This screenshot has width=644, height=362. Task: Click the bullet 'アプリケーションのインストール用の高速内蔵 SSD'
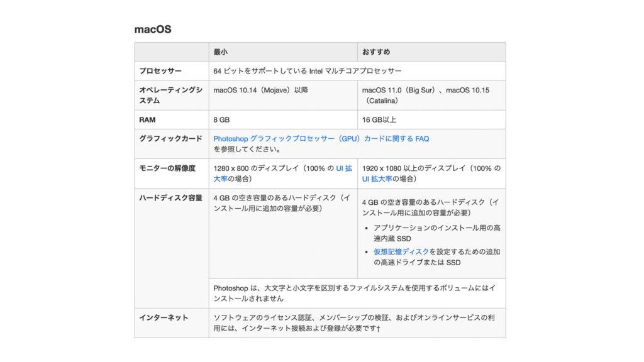[436, 233]
